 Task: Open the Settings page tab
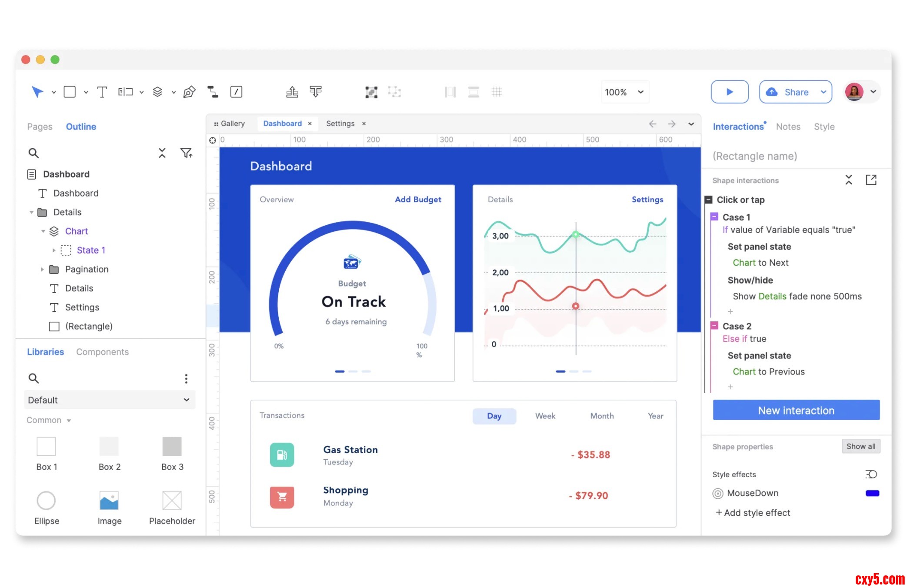pos(340,124)
